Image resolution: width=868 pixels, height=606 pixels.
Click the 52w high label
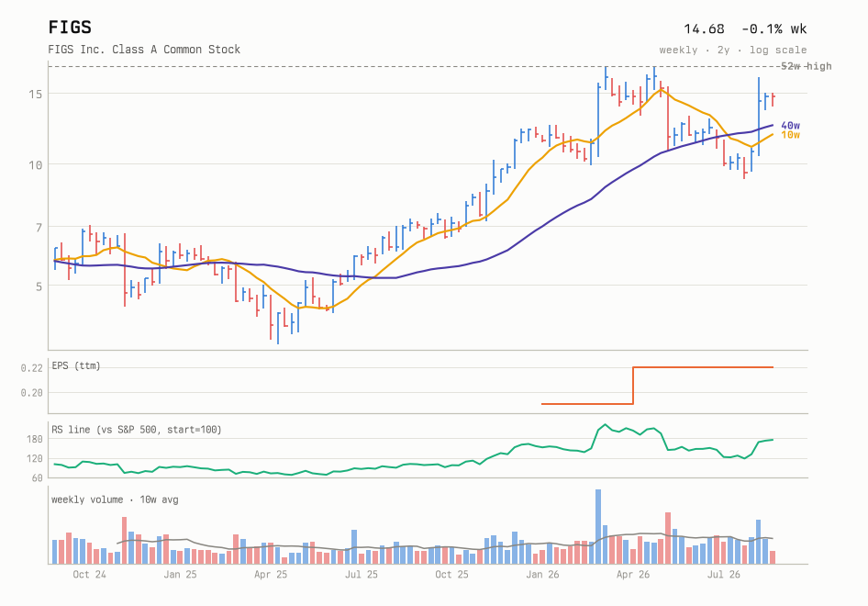[806, 66]
